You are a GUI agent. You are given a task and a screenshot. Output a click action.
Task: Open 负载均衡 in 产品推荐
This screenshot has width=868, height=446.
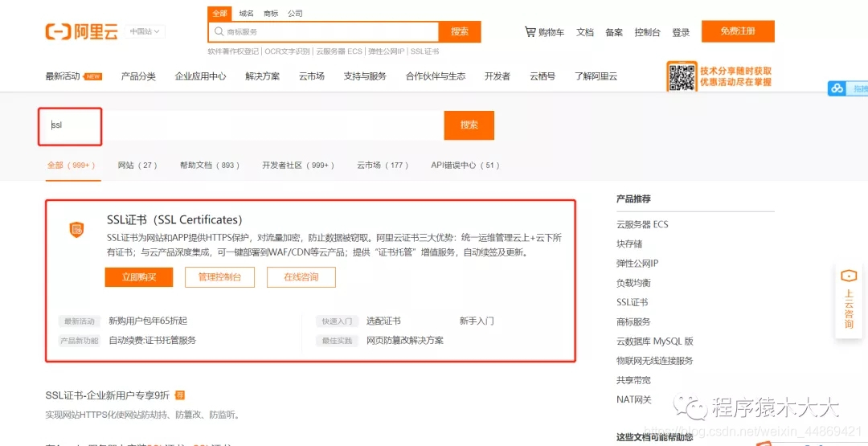[x=633, y=283]
